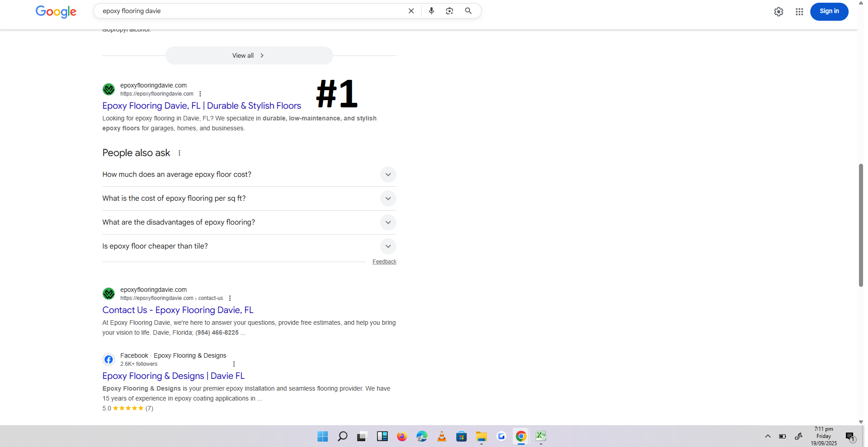
Task: Launch VLC media player from taskbar
Action: [441, 436]
